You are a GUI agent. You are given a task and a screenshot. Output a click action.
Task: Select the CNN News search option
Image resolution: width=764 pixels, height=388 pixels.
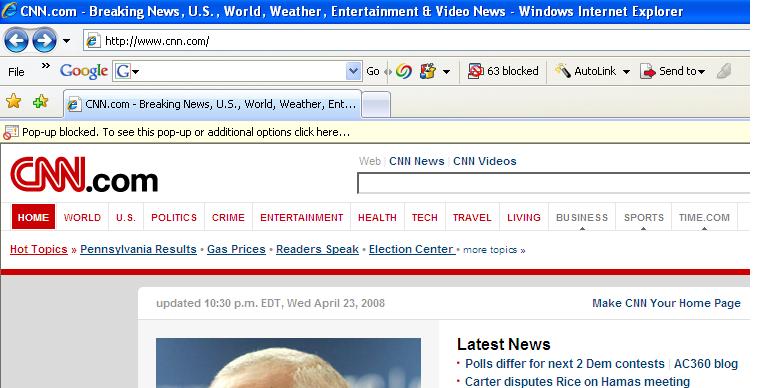pos(417,161)
